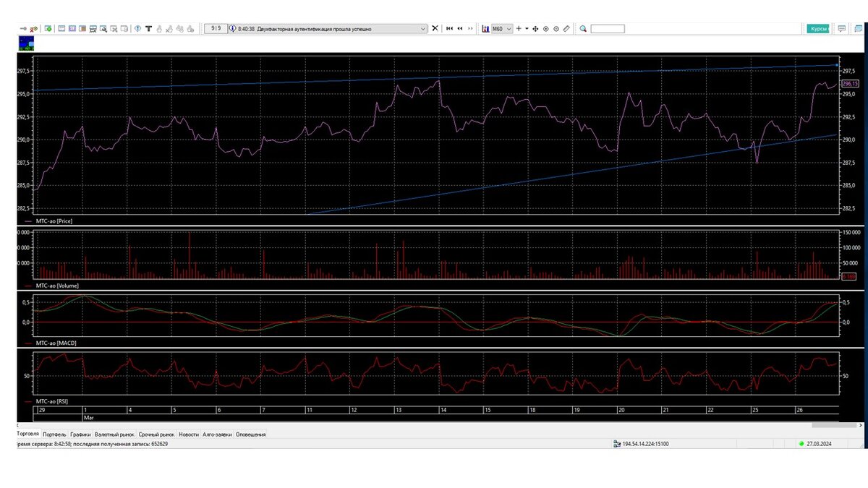The image size is (868, 488).
Task: Click the 27.03.2024 date in status bar
Action: pyautogui.click(x=820, y=444)
